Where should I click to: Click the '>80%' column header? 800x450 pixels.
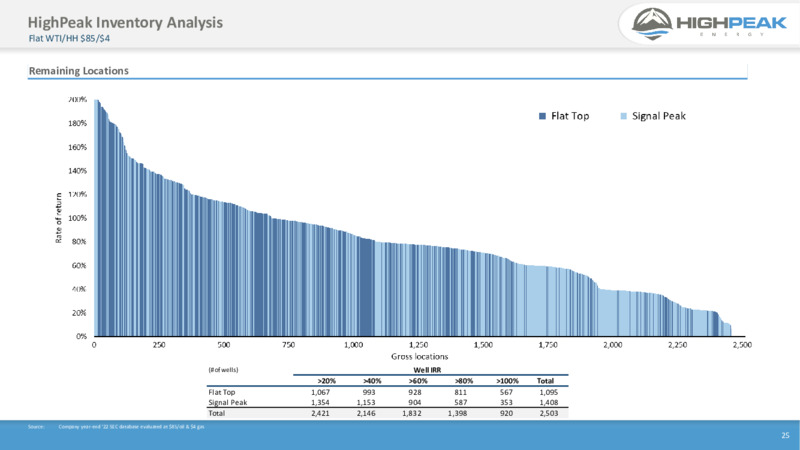tap(464, 381)
